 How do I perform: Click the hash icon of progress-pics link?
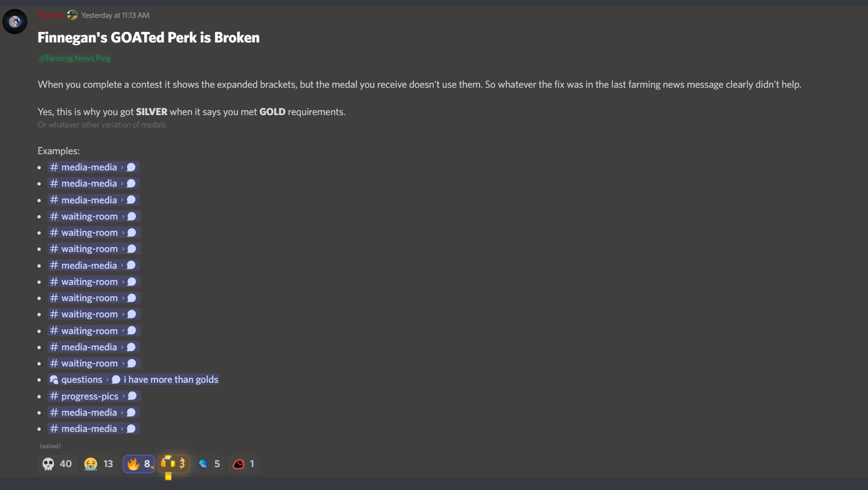click(54, 396)
